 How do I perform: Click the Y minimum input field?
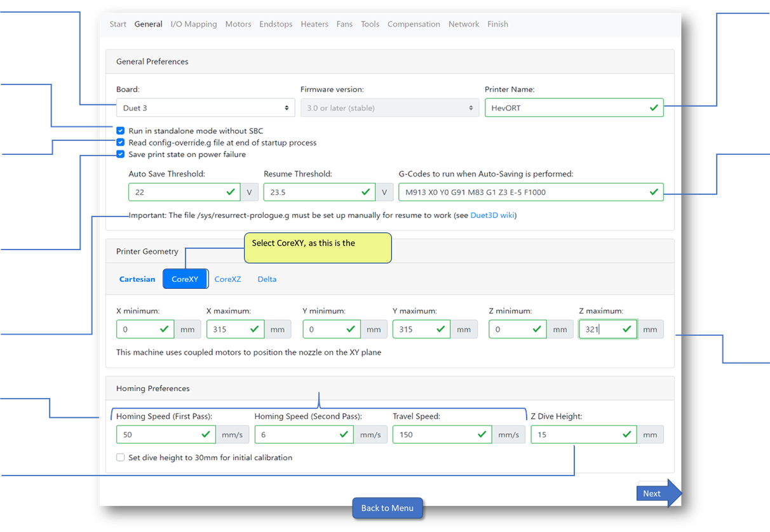pos(332,329)
